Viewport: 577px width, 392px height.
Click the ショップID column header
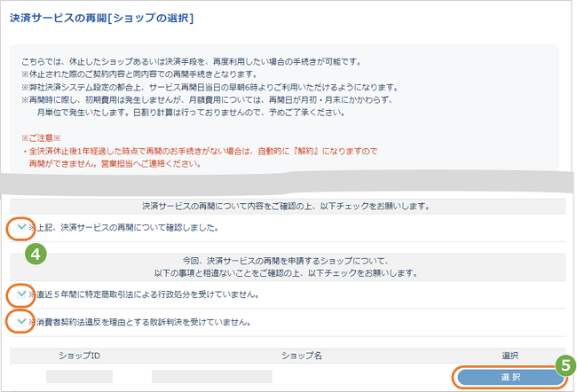(80, 356)
